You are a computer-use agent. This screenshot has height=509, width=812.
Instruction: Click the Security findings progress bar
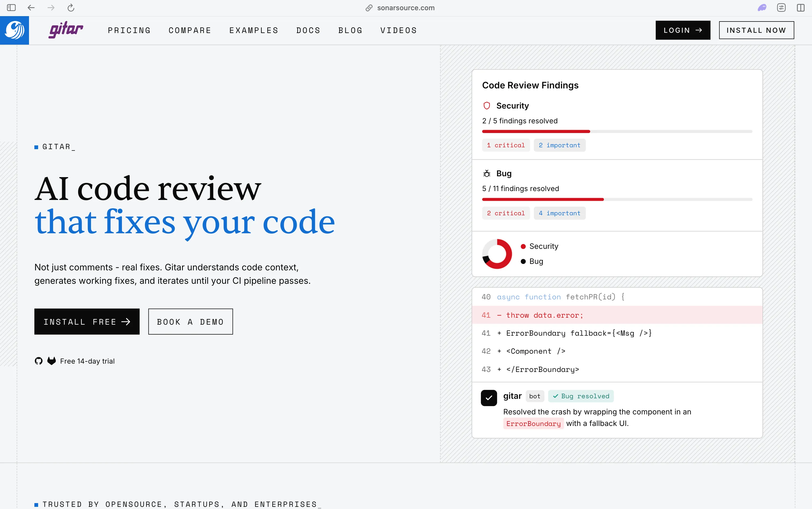coord(617,131)
